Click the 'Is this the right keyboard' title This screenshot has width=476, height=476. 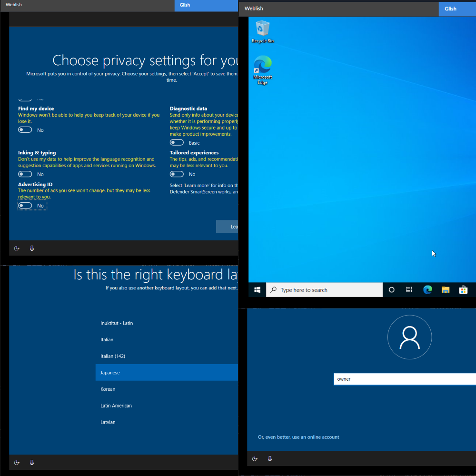click(156, 275)
